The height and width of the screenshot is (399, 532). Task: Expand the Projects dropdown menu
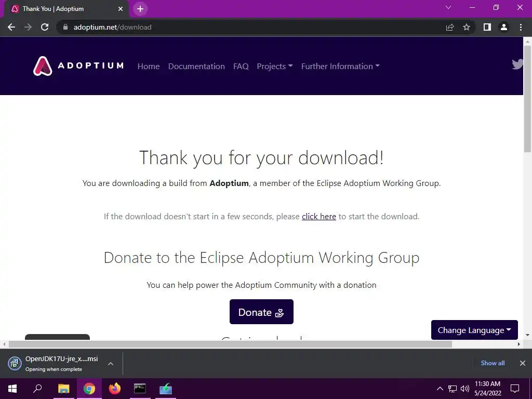pos(274,66)
